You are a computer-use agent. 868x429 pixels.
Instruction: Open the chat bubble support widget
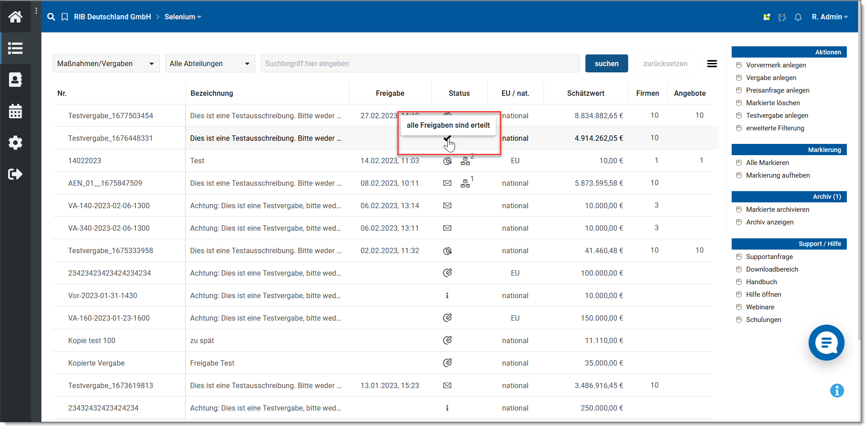826,343
